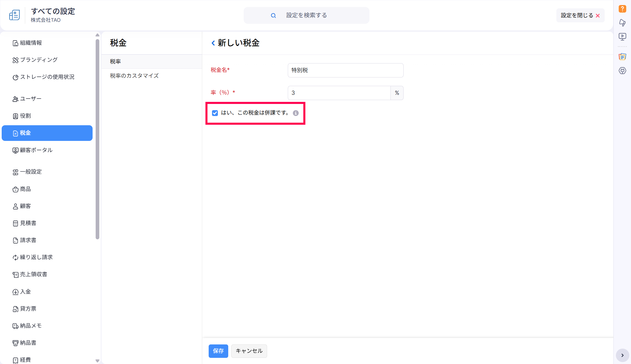Click the notes icon in right sidebar
The width and height of the screenshot is (631, 364).
point(622,57)
